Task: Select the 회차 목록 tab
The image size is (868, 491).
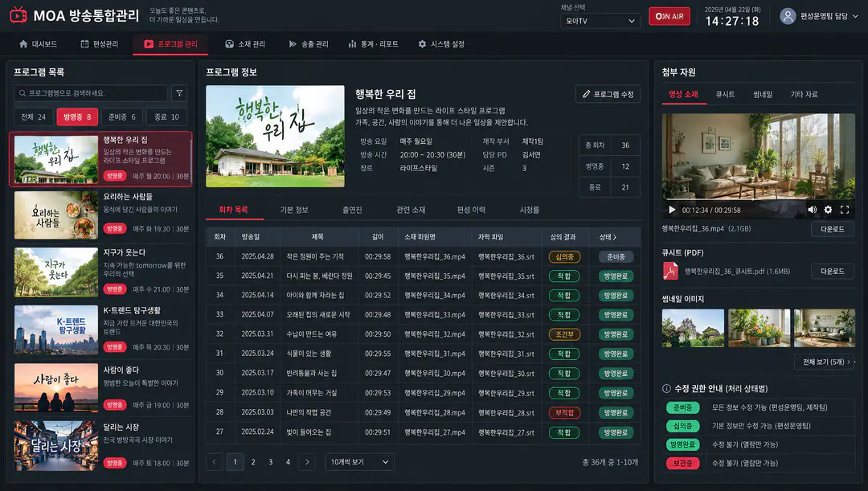Action: click(x=233, y=210)
